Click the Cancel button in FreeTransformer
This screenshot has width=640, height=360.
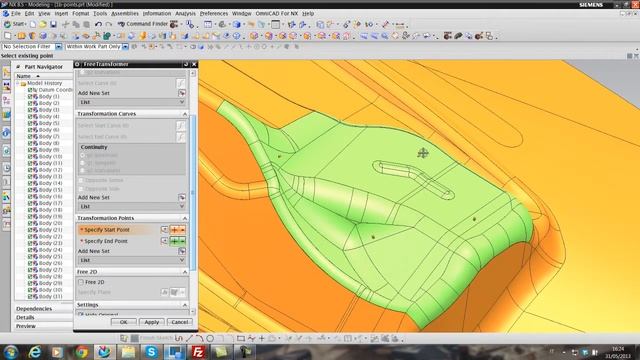coord(180,322)
